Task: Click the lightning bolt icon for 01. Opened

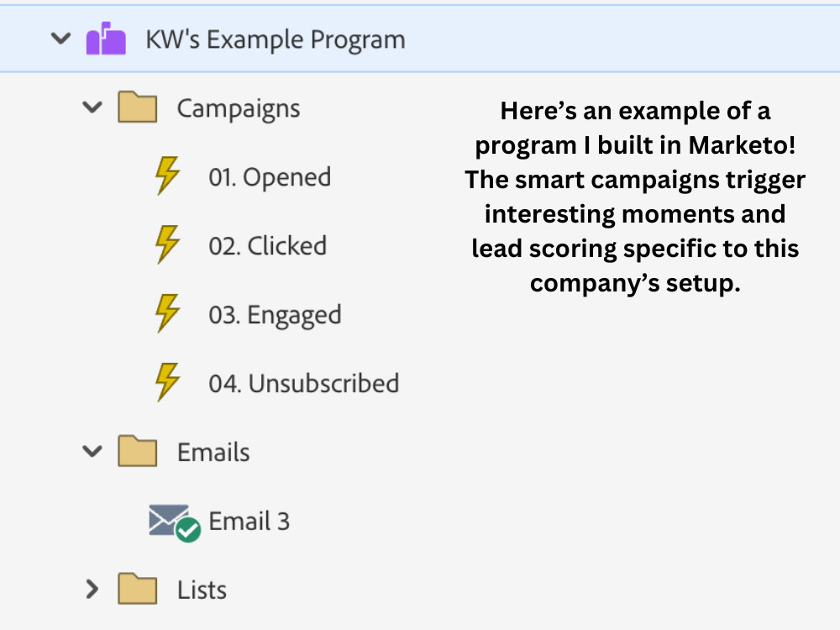Action: click(x=167, y=176)
